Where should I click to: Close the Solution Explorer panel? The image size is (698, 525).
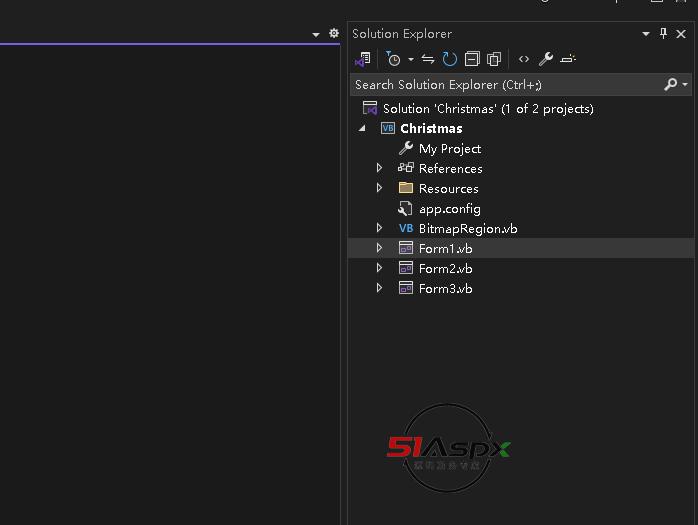pos(681,34)
